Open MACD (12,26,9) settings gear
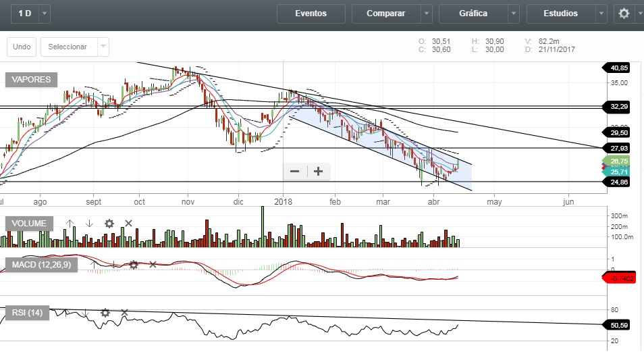This screenshot has height=354, width=644. tap(134, 265)
